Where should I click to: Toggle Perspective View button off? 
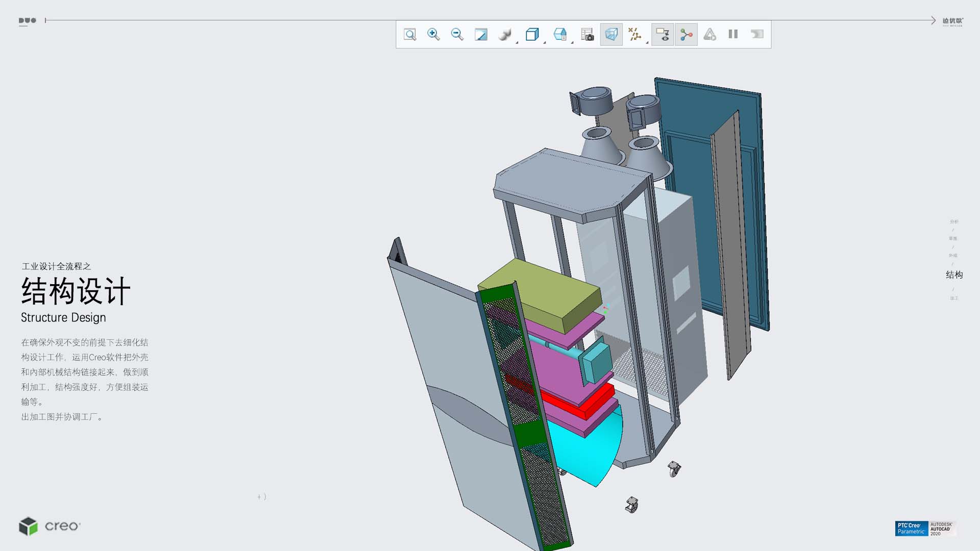(611, 35)
